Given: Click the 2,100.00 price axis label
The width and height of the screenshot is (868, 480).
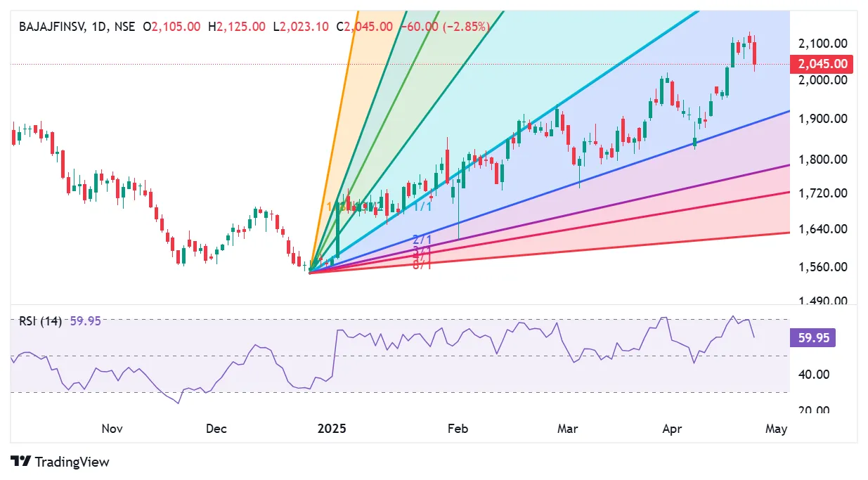Looking at the screenshot, I should [x=822, y=44].
